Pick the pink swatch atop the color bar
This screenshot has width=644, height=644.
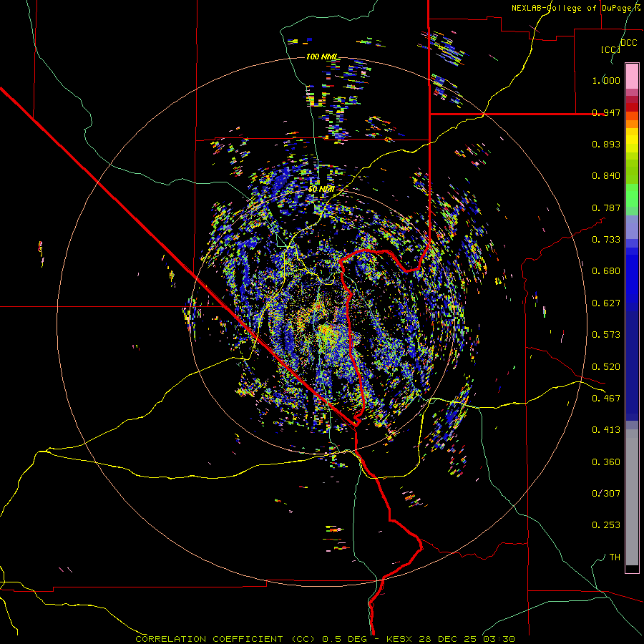[x=632, y=76]
